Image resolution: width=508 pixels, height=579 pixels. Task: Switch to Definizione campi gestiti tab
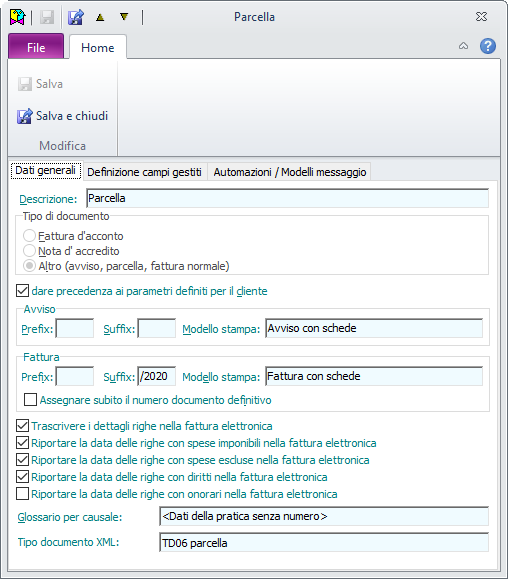click(x=144, y=172)
